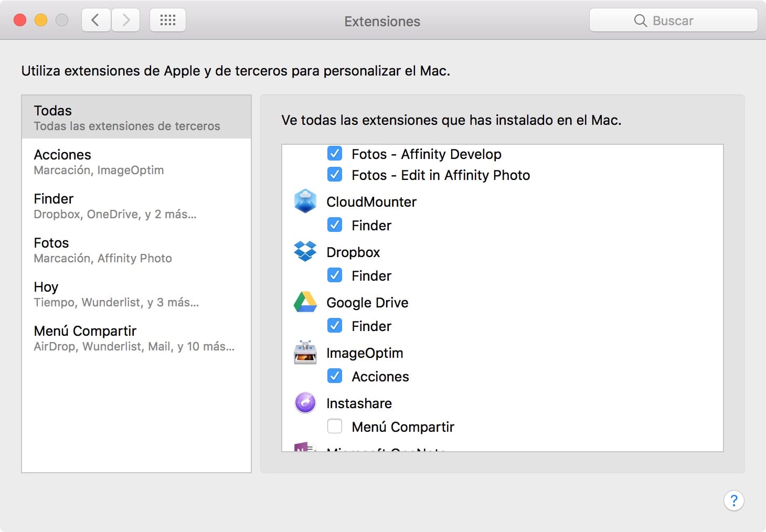Go back with the left arrow
The image size is (766, 532).
96,20
